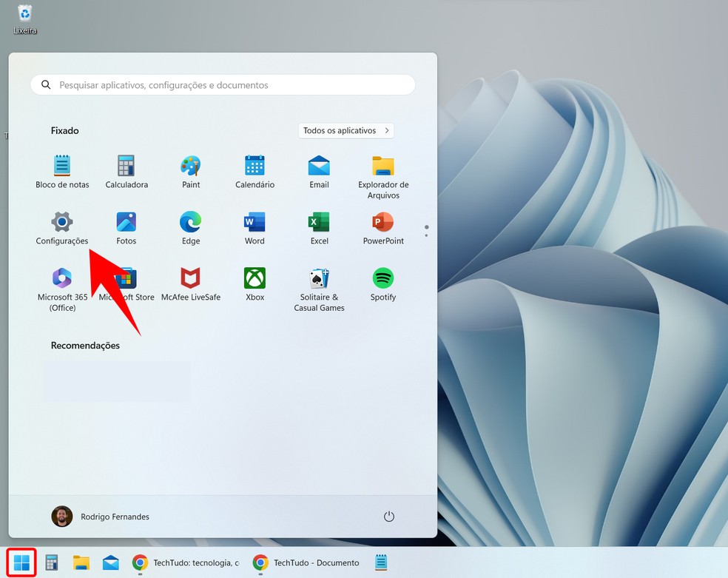
Task: Open File Explorer from the taskbar
Action: (x=81, y=562)
